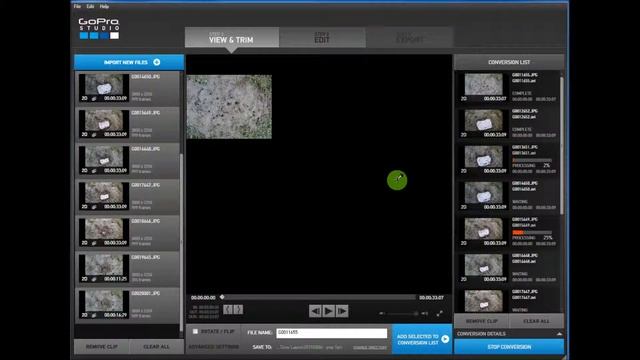Click the conversion list vertical scrollbar
This screenshot has height=360, width=640.
tap(562, 145)
